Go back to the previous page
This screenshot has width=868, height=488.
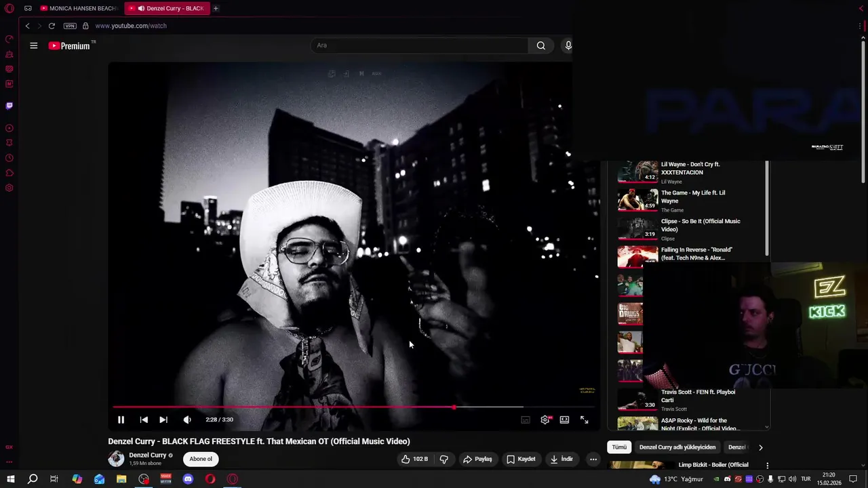click(27, 26)
